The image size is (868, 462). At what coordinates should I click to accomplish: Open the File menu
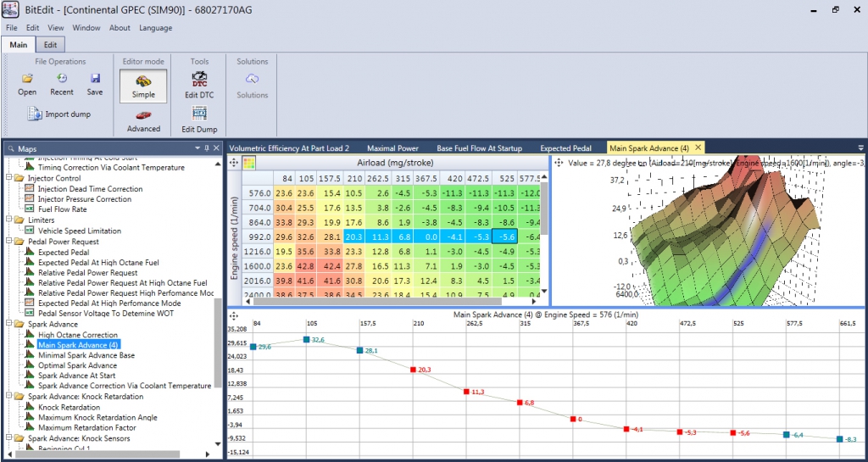(12, 28)
